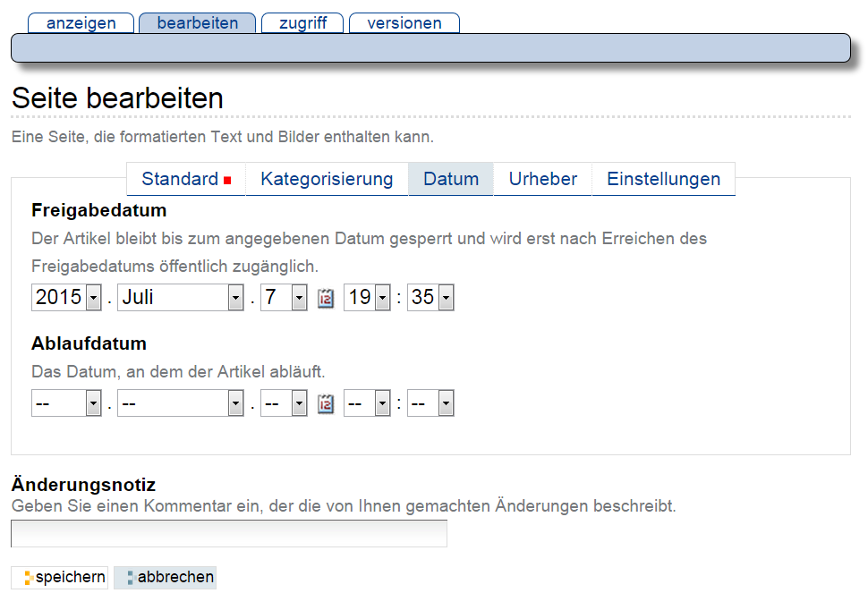This screenshot has width=868, height=610.
Task: Select the Datum form tab
Action: [451, 179]
